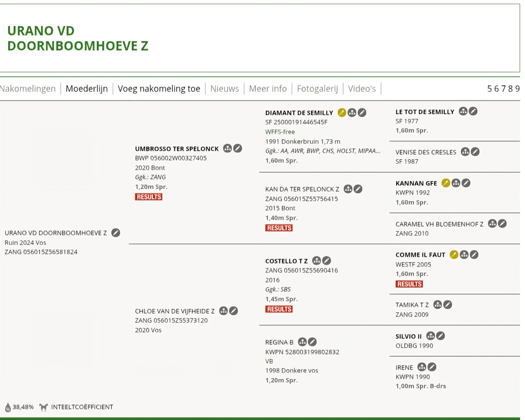Click pencil edit icon next to Umbrosso ter Spelonck
Image resolution: width=525 pixels, height=420 pixels.
click(238, 148)
